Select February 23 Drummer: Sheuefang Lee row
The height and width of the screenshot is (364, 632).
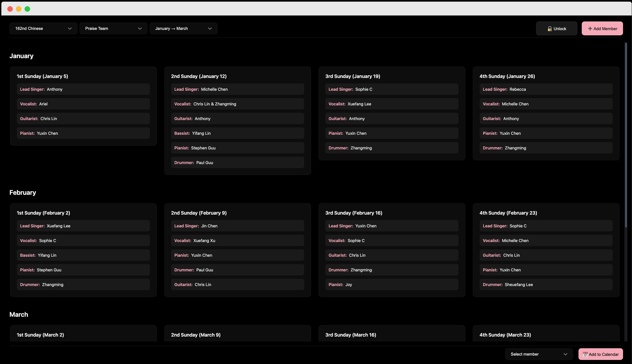pos(546,284)
